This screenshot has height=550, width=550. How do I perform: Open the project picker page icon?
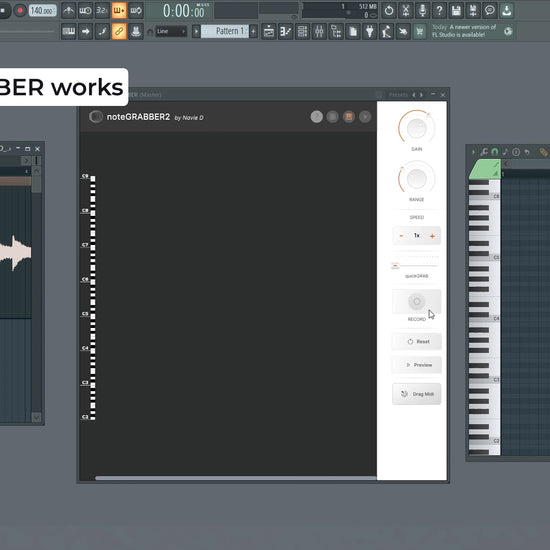tap(353, 32)
